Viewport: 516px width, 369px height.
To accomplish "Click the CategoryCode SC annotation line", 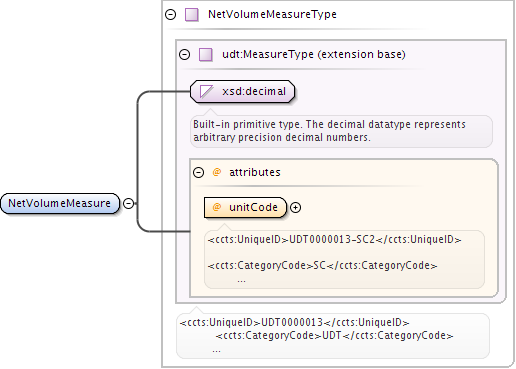I will 322,265.
